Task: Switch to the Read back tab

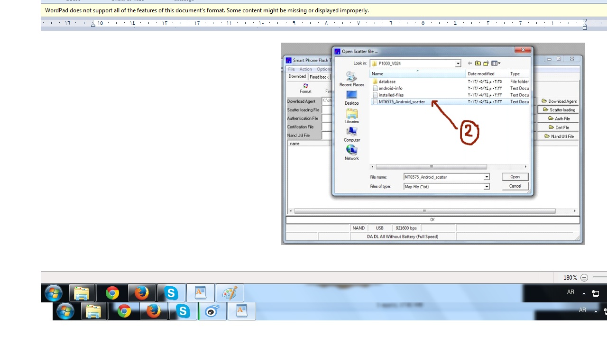Action: (x=319, y=77)
